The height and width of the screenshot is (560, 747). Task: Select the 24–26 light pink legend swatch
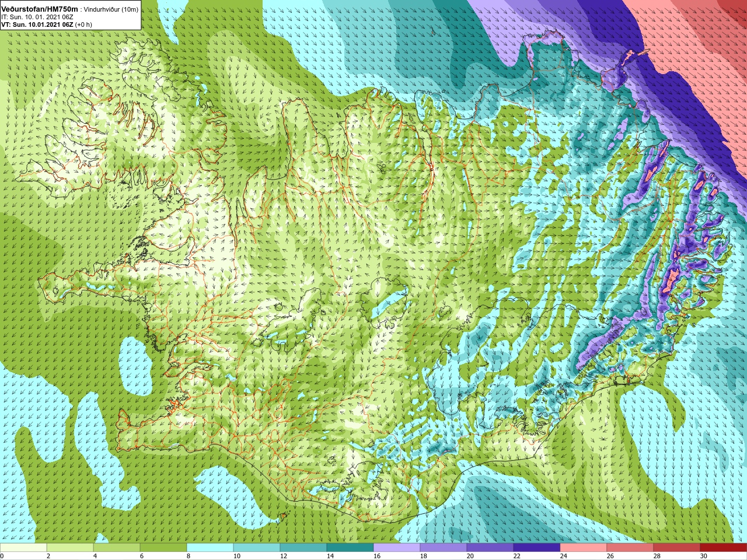(584, 548)
